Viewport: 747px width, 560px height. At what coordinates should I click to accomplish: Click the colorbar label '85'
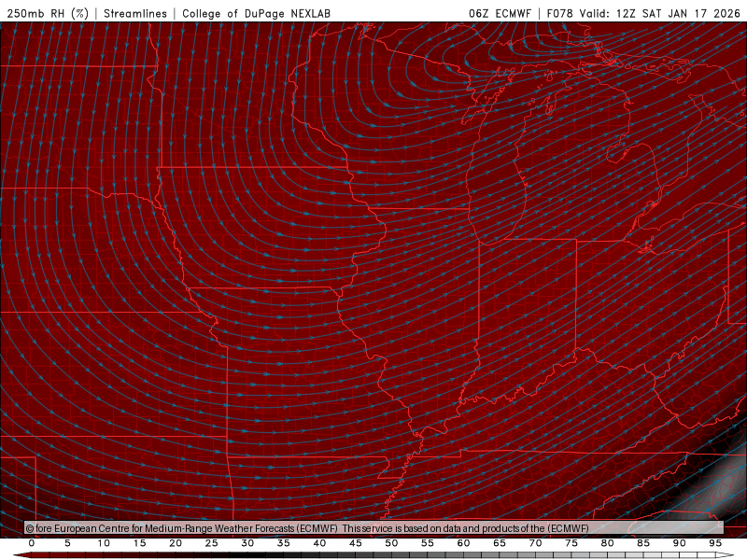(x=643, y=543)
